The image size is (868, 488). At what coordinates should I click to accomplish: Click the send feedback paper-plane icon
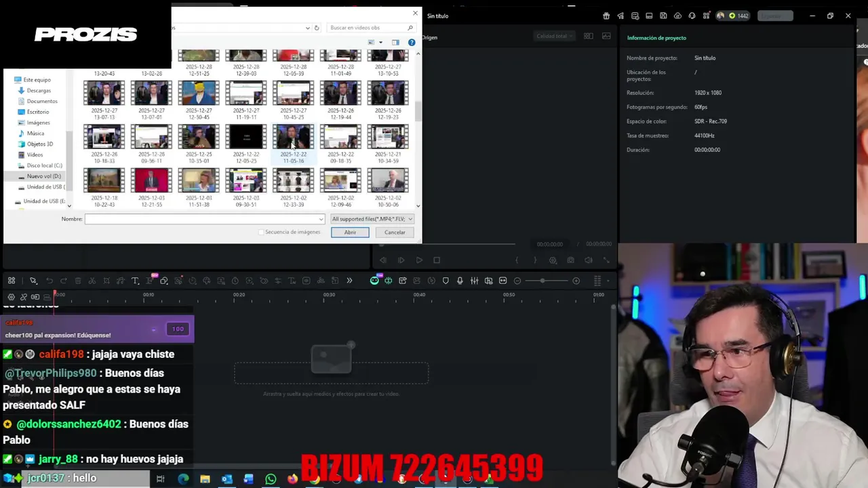click(x=620, y=16)
